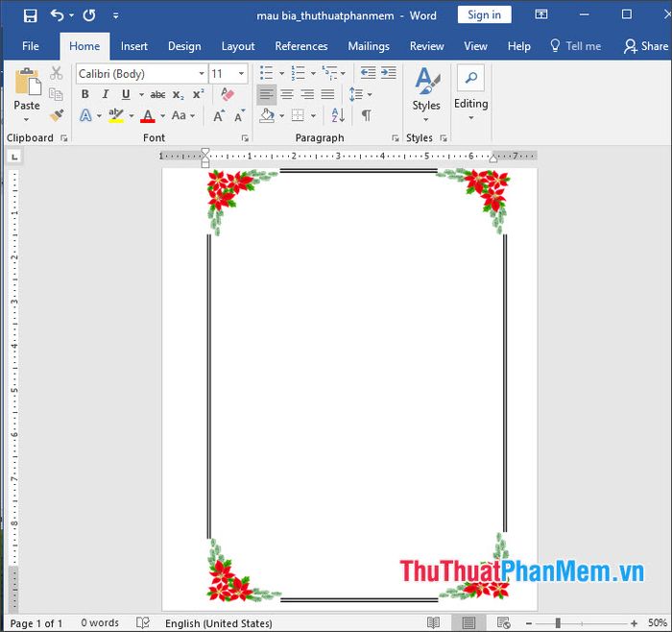Undo the last action
The image size is (672, 632).
[57, 15]
